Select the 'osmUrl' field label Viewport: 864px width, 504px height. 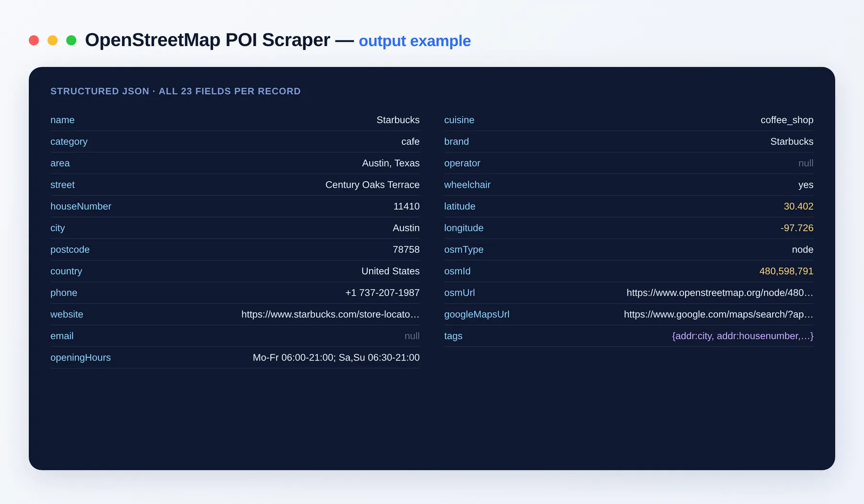coord(459,293)
